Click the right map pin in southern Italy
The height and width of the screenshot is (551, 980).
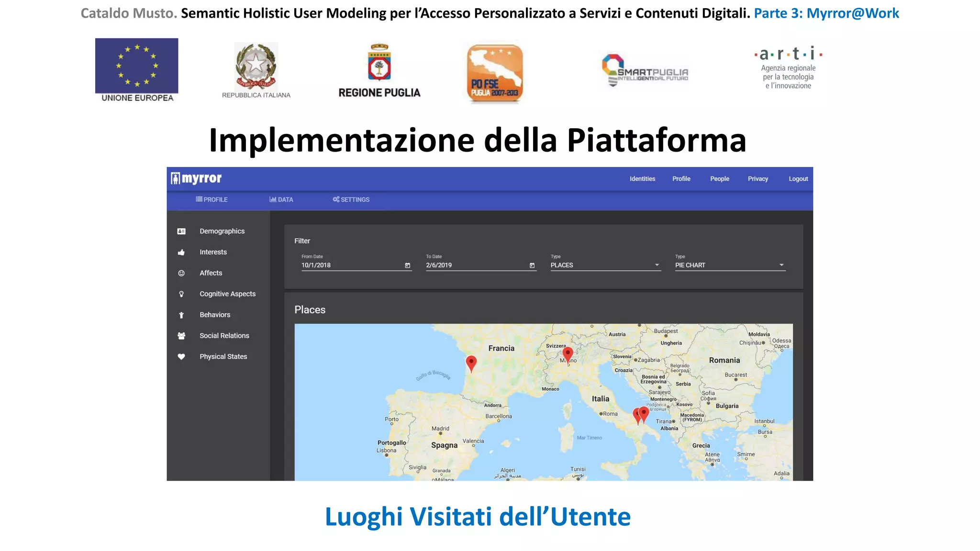[644, 415]
